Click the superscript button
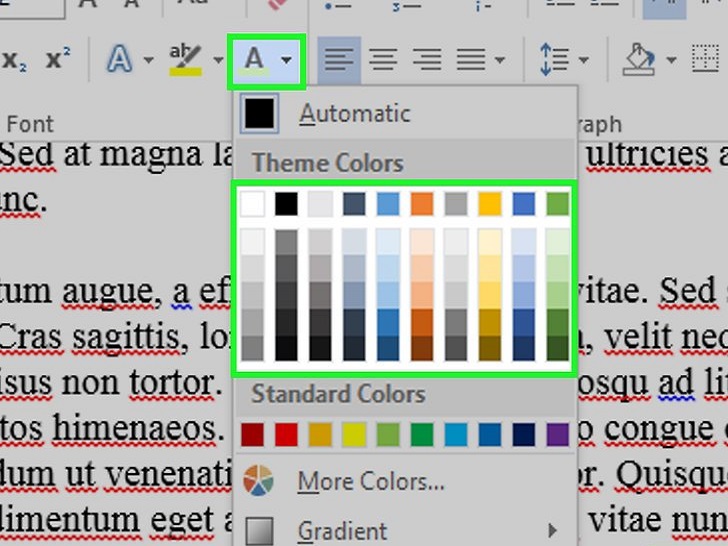Viewport: 728px width, 546px height. (x=58, y=61)
